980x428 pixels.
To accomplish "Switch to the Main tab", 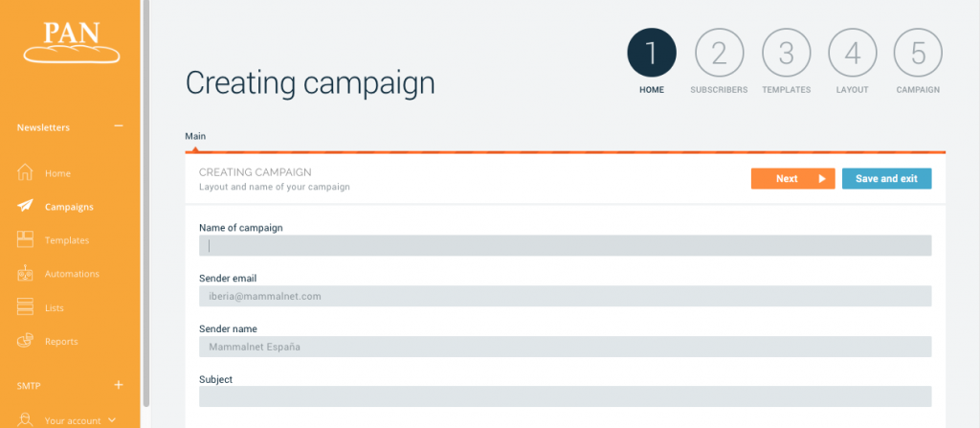I will tap(195, 136).
